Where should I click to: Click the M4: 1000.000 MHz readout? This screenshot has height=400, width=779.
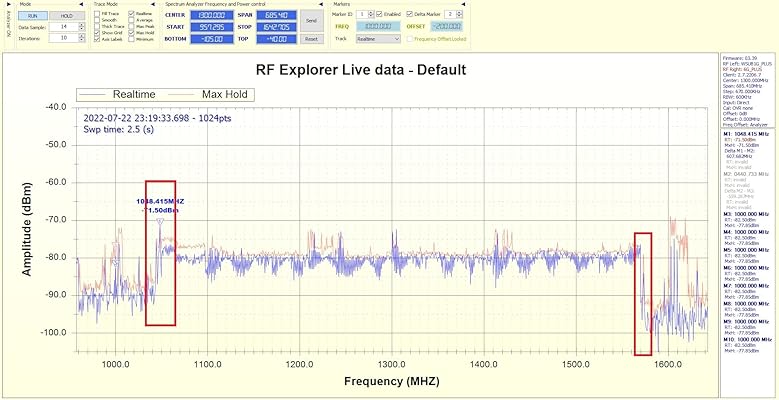(746, 232)
